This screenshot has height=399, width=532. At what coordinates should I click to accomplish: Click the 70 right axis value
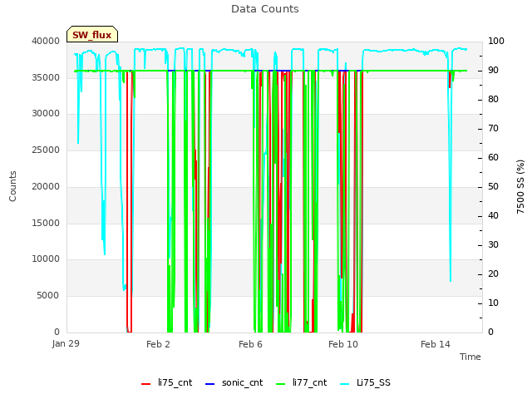[x=493, y=129]
